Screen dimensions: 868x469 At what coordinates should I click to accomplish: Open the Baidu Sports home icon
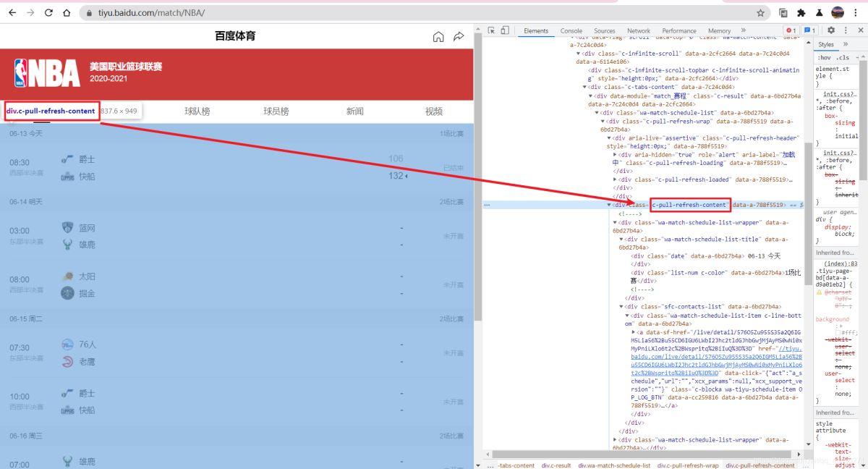tap(438, 36)
